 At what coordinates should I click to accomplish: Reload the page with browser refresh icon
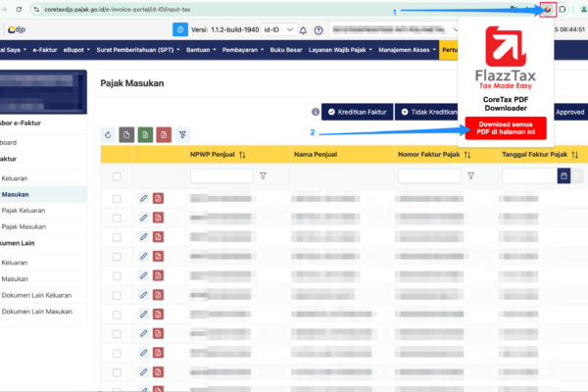19,10
